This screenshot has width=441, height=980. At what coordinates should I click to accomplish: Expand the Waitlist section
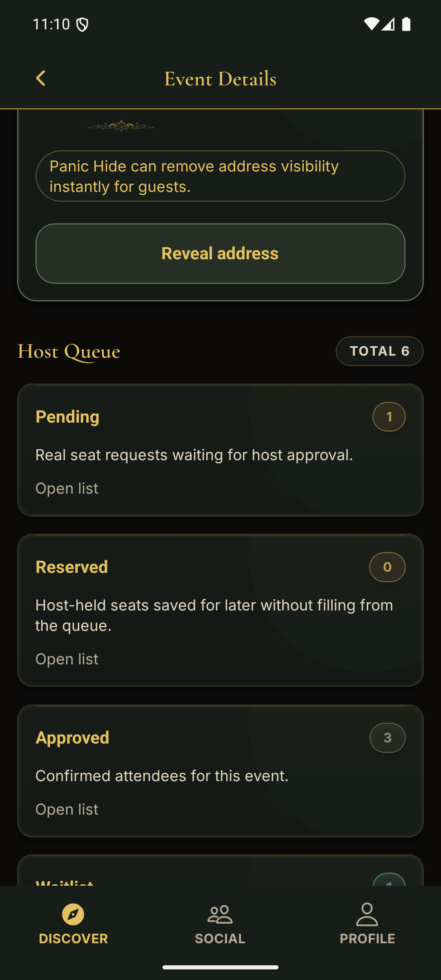[x=220, y=878]
